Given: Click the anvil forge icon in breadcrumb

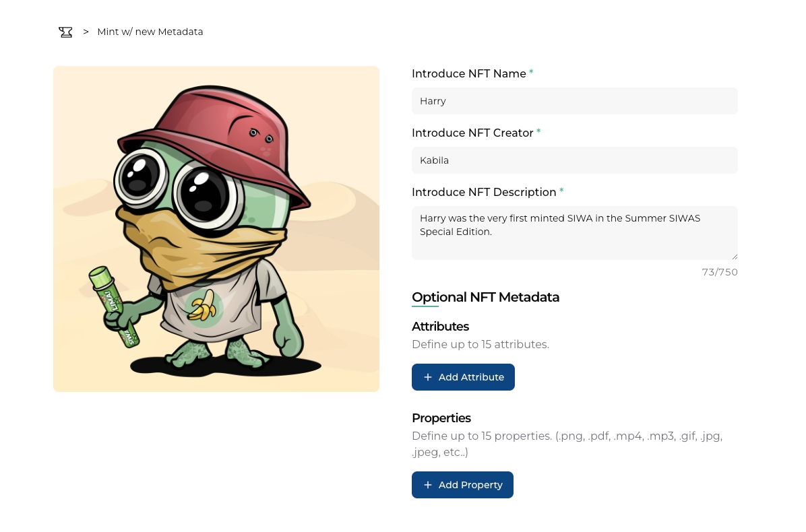Looking at the screenshot, I should [65, 32].
